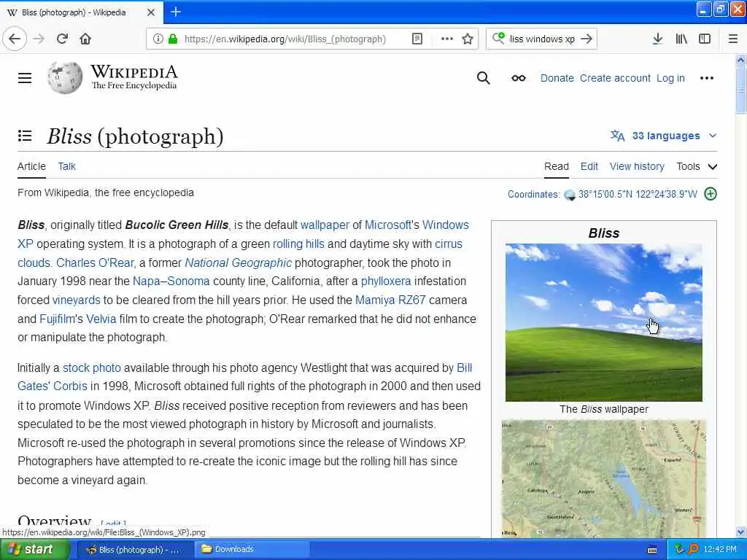
Task: Click in the search box with 'liss windows xp'
Action: [x=542, y=39]
